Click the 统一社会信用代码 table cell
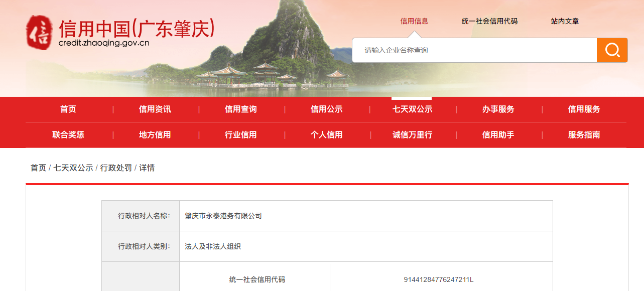The width and height of the screenshot is (644, 291). coord(257,279)
